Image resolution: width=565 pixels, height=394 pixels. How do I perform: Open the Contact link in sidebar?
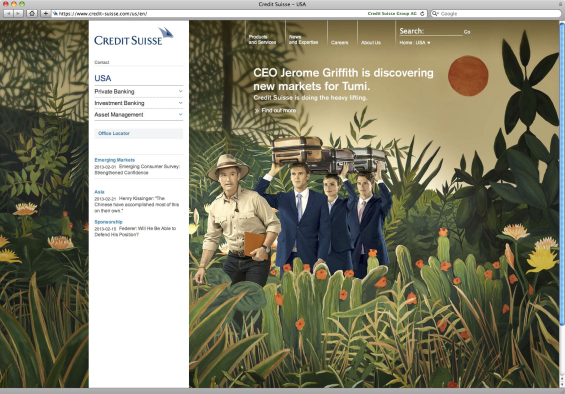(x=102, y=62)
